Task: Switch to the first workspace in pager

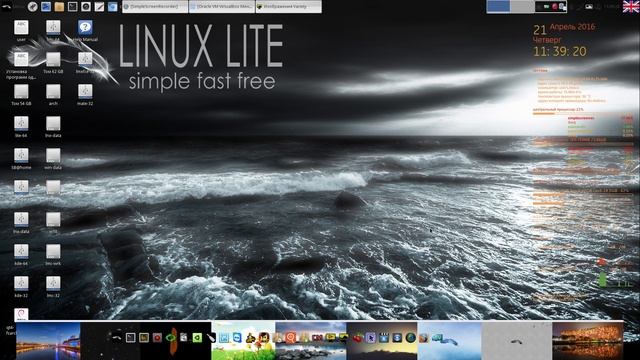Action: [498, 7]
